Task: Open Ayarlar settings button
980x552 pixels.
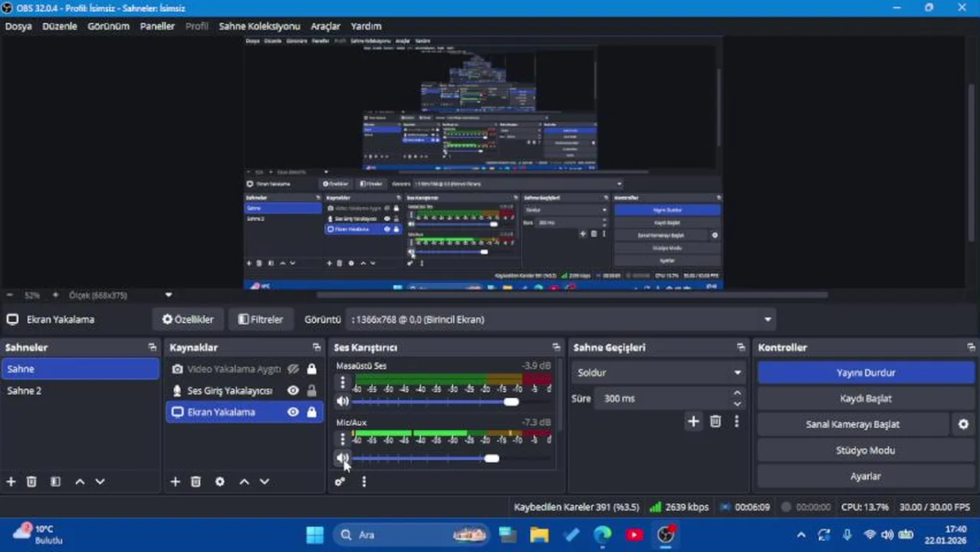Action: [866, 476]
